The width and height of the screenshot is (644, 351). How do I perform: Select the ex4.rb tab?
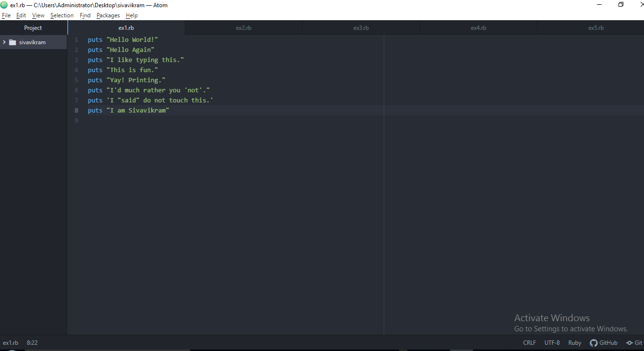478,27
